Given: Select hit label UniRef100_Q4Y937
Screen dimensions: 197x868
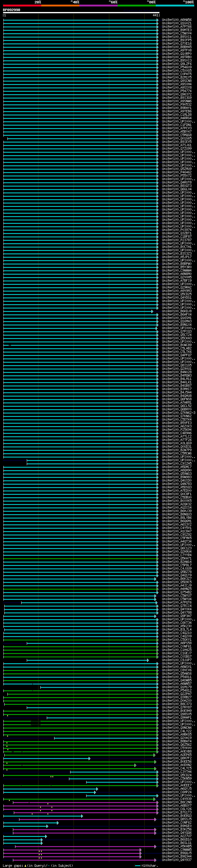Looking at the screenshot, I should 177,860.
